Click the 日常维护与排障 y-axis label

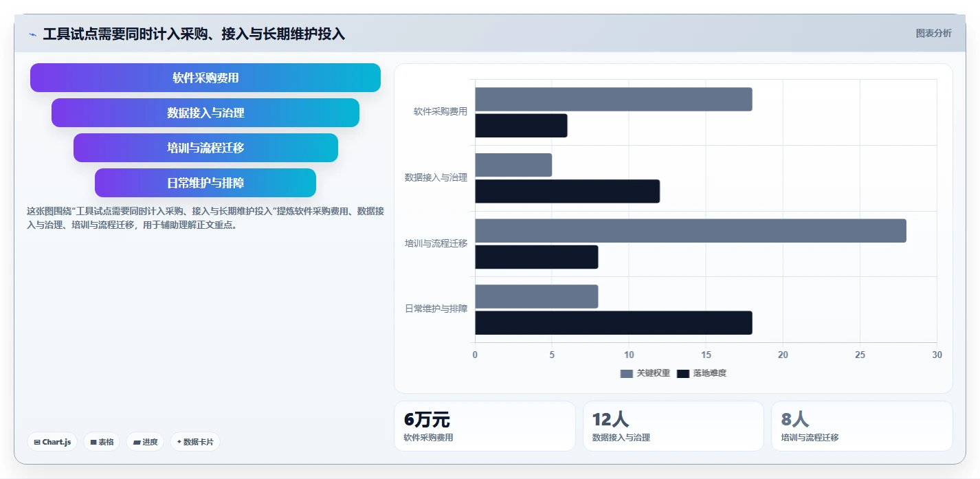click(436, 309)
